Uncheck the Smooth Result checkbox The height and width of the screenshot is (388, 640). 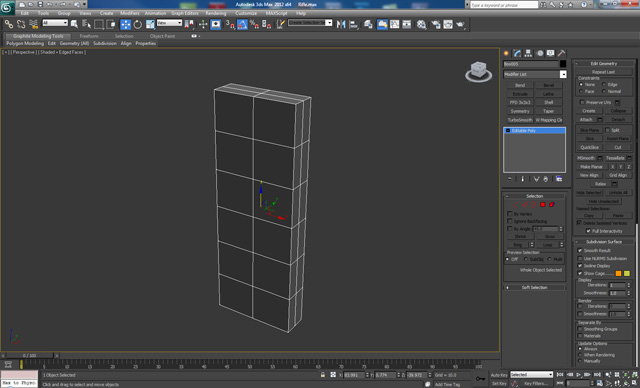tap(580, 250)
